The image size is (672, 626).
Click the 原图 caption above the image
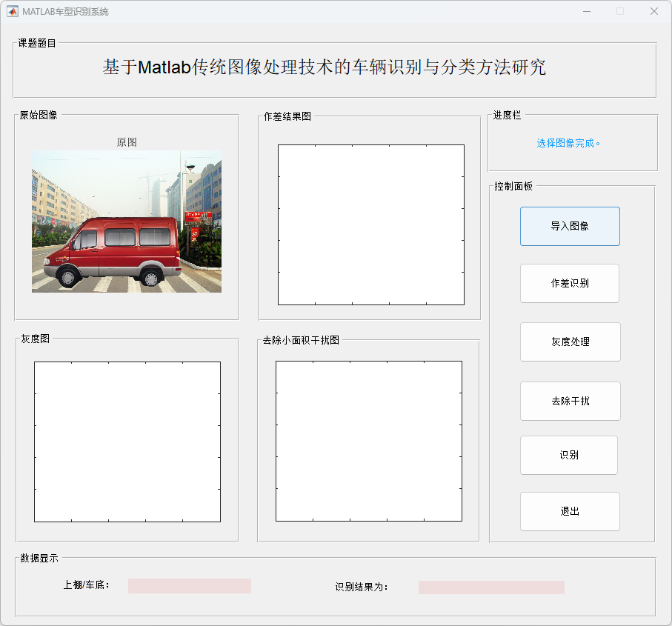coord(127,142)
